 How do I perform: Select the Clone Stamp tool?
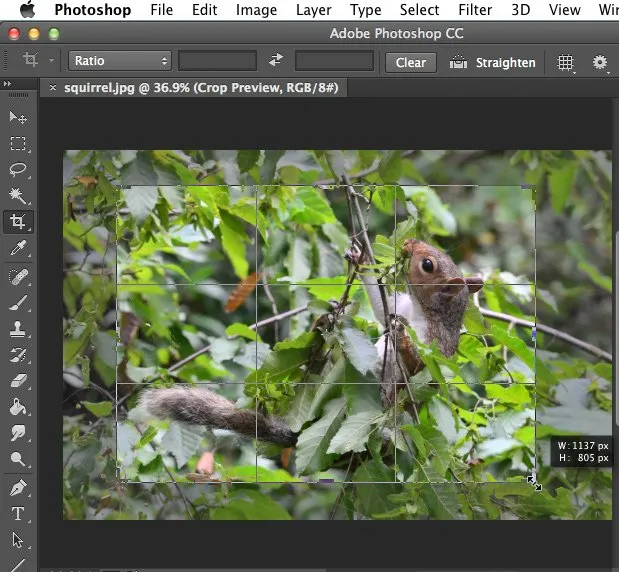pos(18,329)
